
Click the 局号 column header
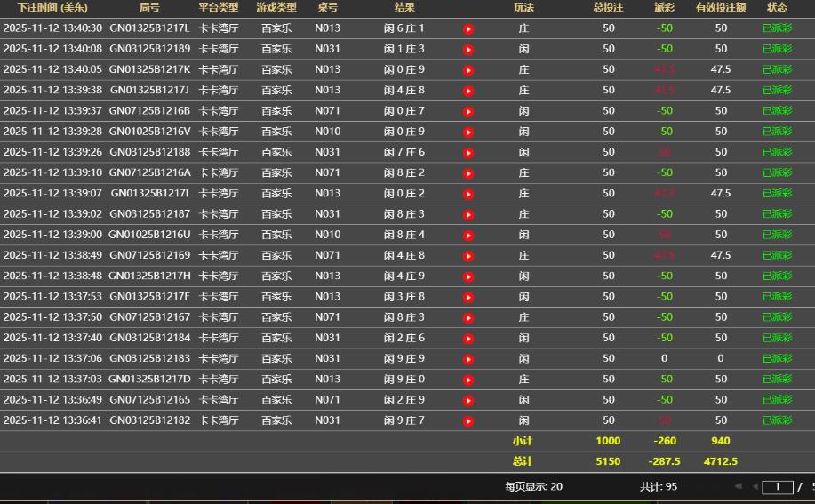pos(149,7)
